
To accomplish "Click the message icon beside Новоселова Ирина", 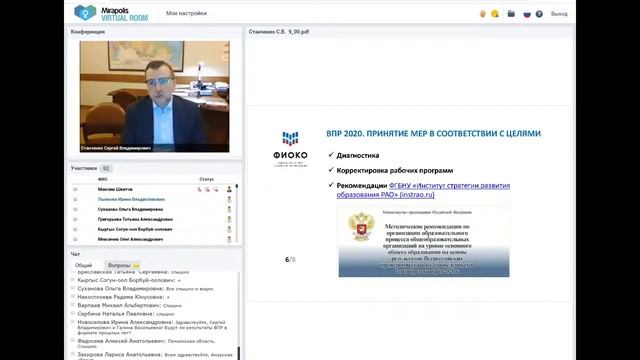I will click(73, 322).
